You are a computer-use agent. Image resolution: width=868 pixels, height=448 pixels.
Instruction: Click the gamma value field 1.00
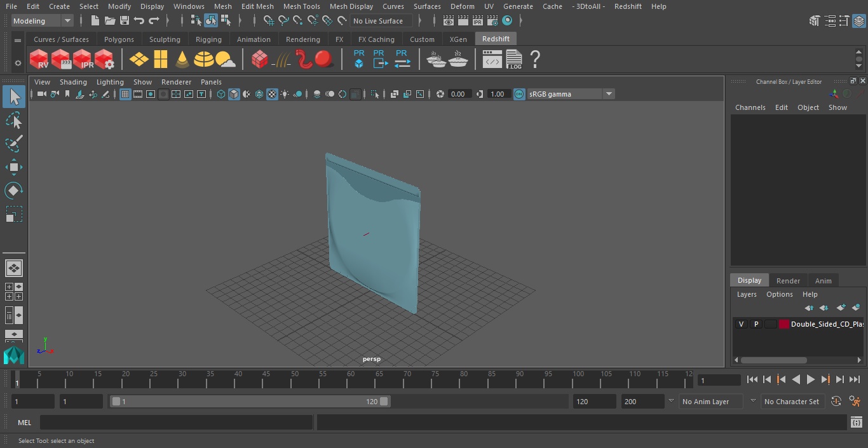(498, 94)
